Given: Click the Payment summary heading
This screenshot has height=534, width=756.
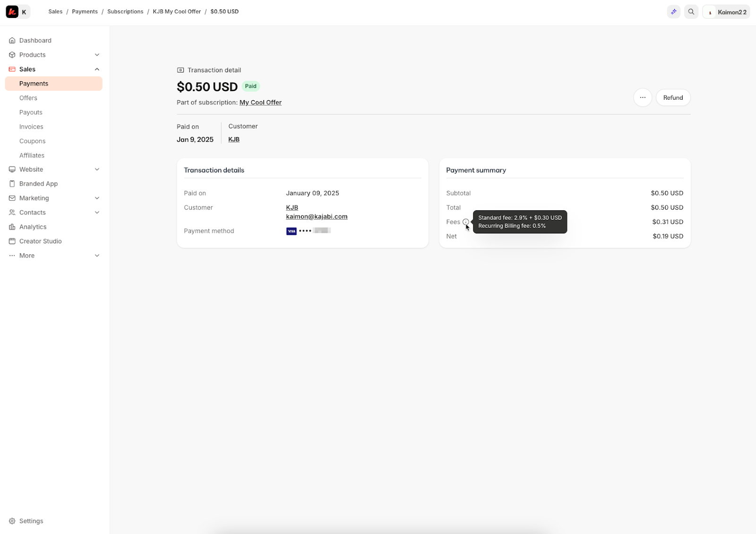Looking at the screenshot, I should 476,170.
